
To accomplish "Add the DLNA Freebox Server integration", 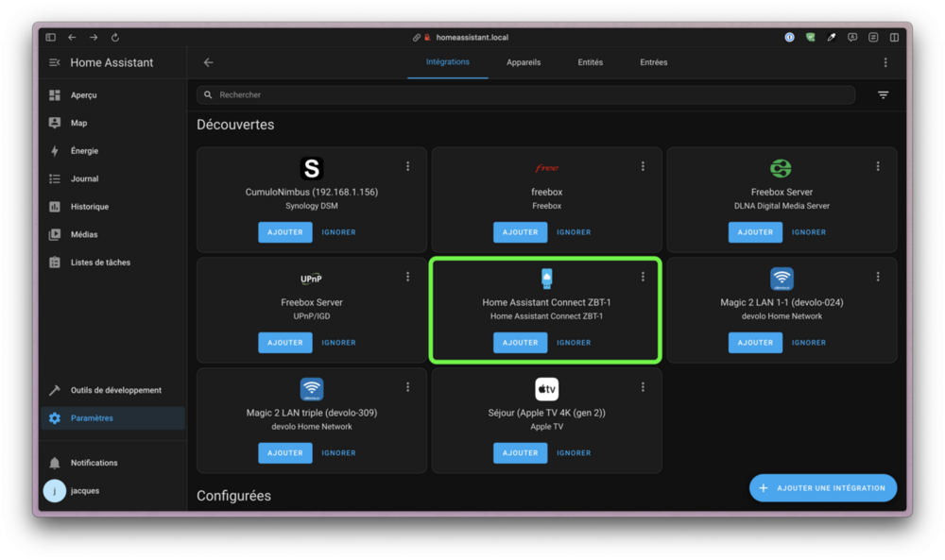I will (x=755, y=231).
